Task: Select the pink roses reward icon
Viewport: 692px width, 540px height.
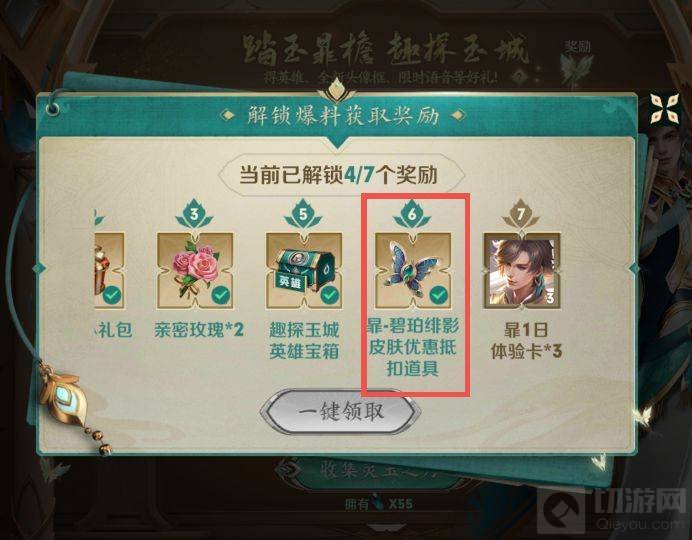Action: tap(195, 270)
